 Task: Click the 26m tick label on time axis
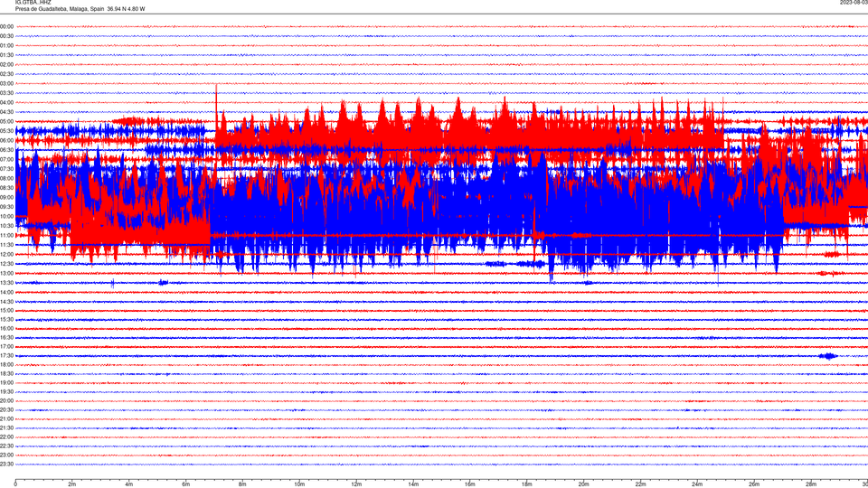(754, 484)
